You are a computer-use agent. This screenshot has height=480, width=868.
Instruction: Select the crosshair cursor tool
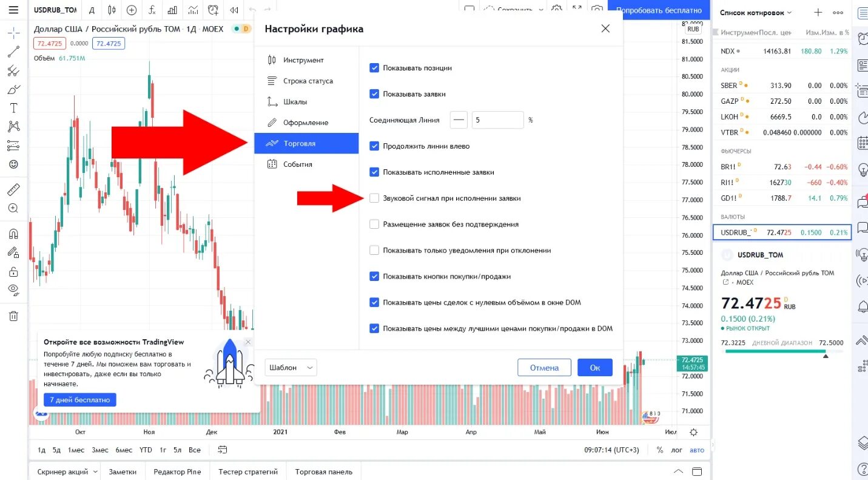click(x=13, y=33)
